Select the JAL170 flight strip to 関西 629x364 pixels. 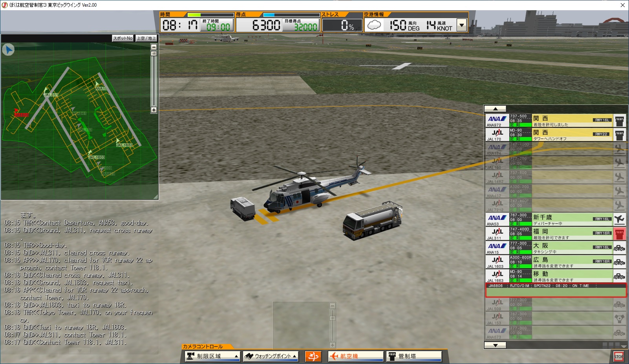pyautogui.click(x=556, y=135)
